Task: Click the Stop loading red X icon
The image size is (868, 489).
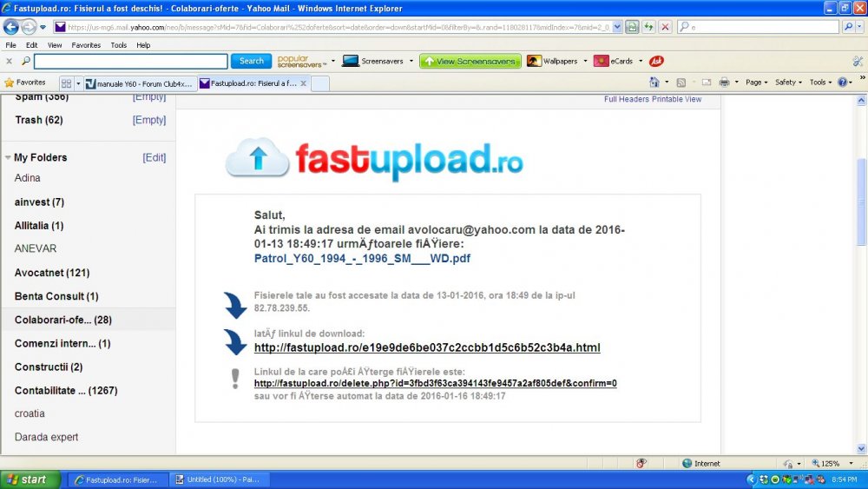Action: (x=666, y=27)
